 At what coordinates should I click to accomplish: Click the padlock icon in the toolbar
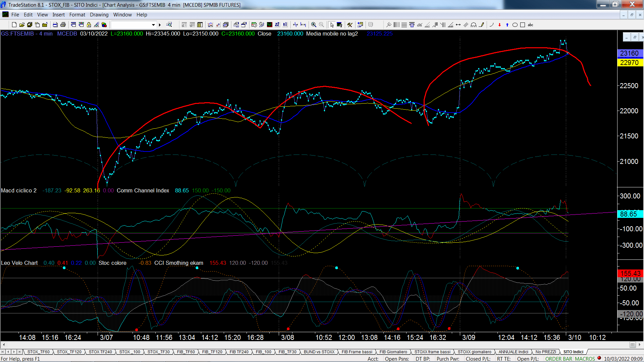(x=89, y=25)
